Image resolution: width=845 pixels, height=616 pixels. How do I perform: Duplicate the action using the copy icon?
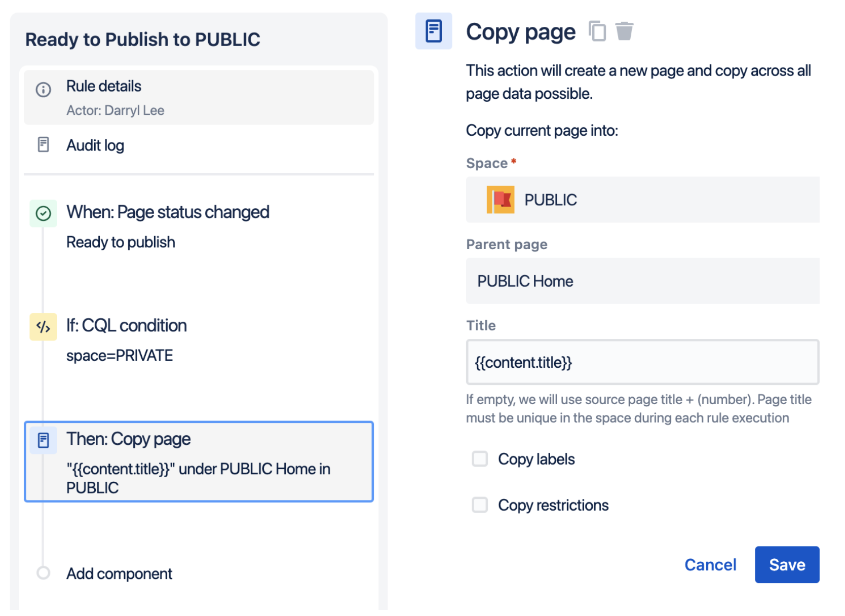[x=598, y=31]
